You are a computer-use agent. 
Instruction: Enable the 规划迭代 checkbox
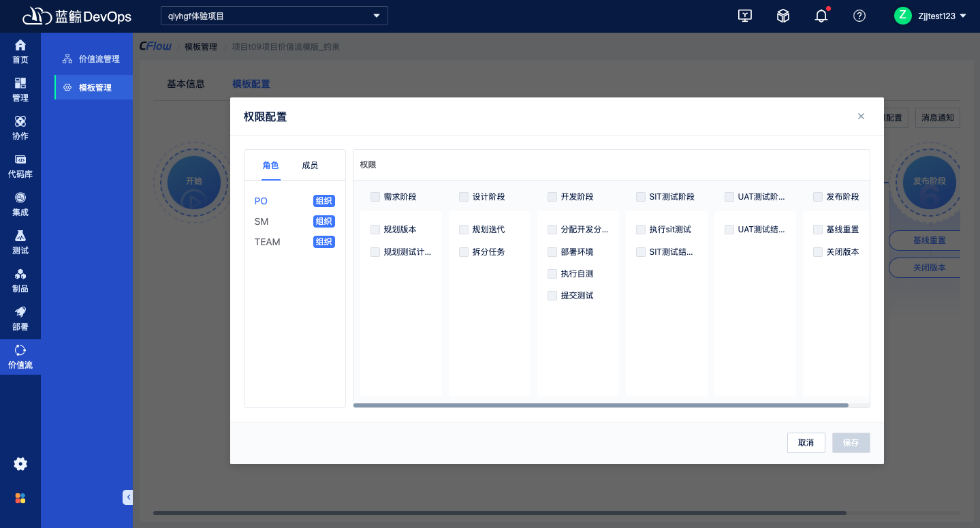464,230
